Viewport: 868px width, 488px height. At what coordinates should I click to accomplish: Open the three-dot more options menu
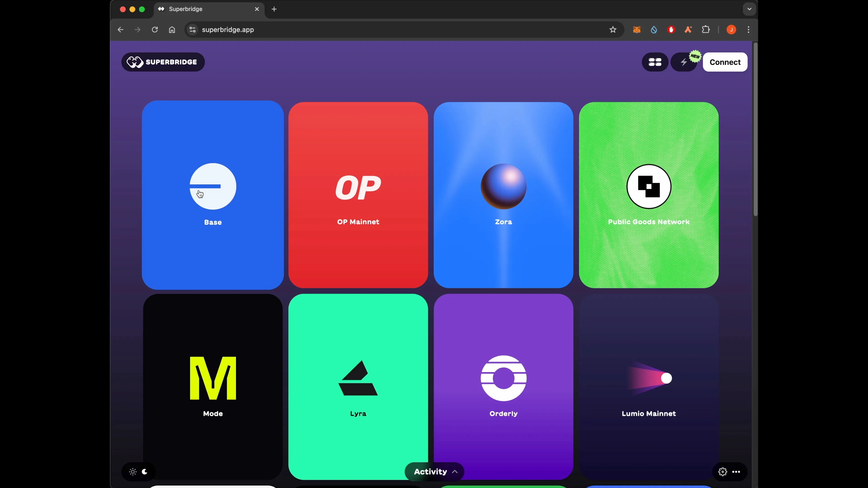click(x=736, y=472)
